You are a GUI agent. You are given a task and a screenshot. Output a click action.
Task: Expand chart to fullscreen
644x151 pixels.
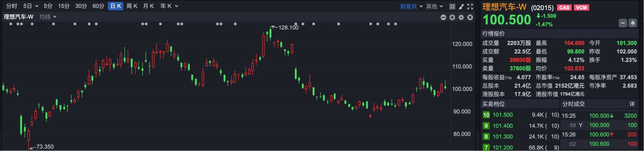tap(470, 6)
